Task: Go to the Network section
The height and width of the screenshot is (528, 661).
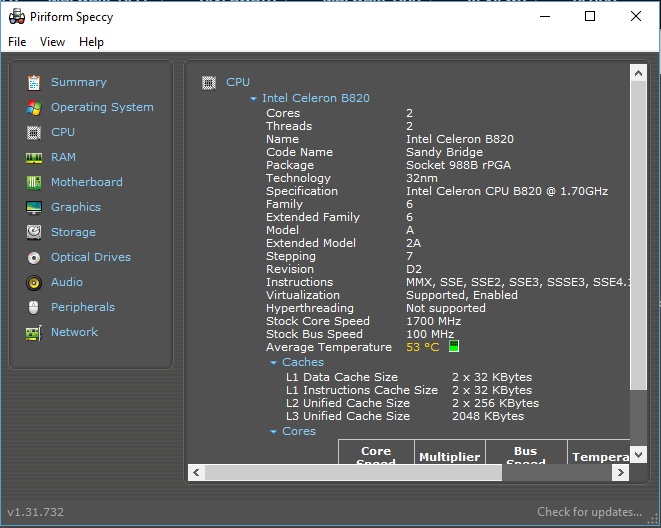Action: pyautogui.click(x=74, y=332)
